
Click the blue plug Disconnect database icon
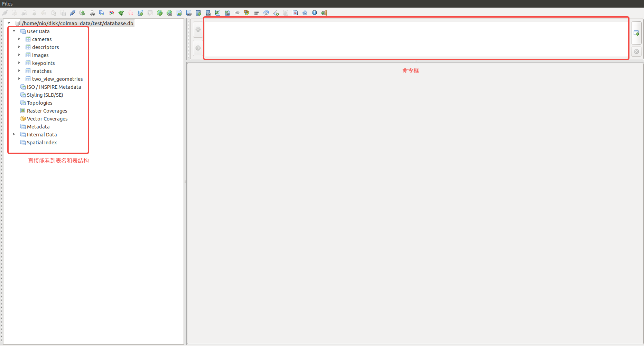tap(73, 13)
